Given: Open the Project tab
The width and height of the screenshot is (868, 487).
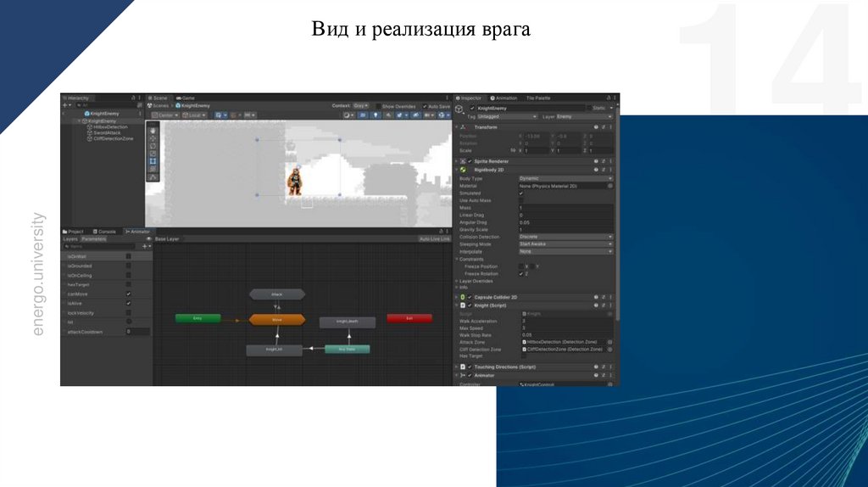Looking at the screenshot, I should tap(73, 232).
